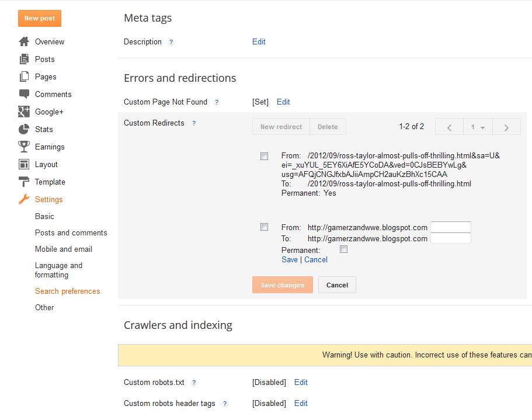
Task: Edit the Custom robots.txt setting
Action: [301, 383]
